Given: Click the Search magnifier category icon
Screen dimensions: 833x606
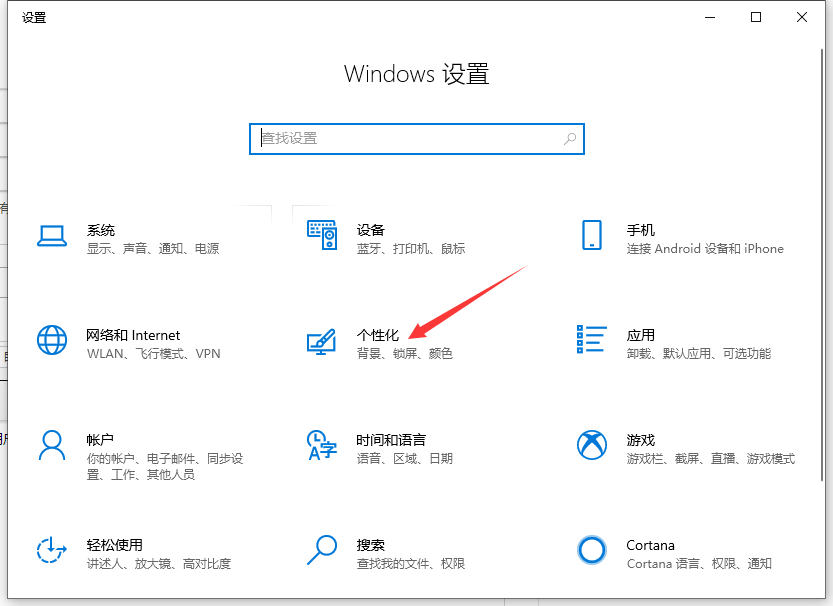Looking at the screenshot, I should point(321,549).
